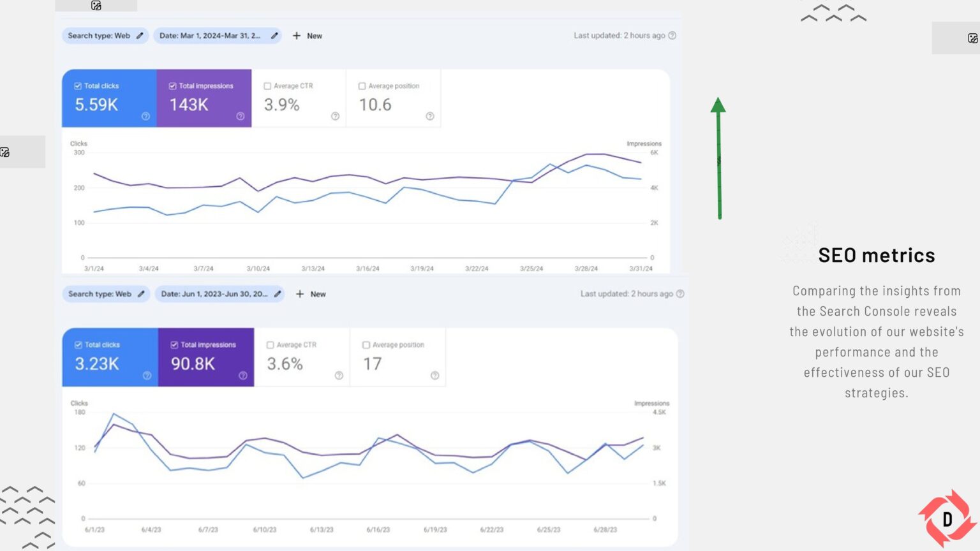Click the image placeholder icon at the top

tap(96, 5)
